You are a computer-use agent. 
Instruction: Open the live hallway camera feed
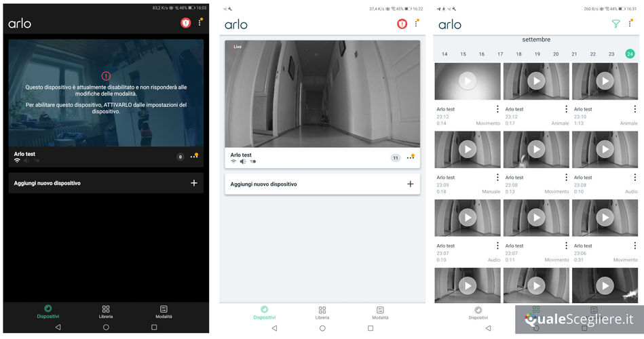322,94
